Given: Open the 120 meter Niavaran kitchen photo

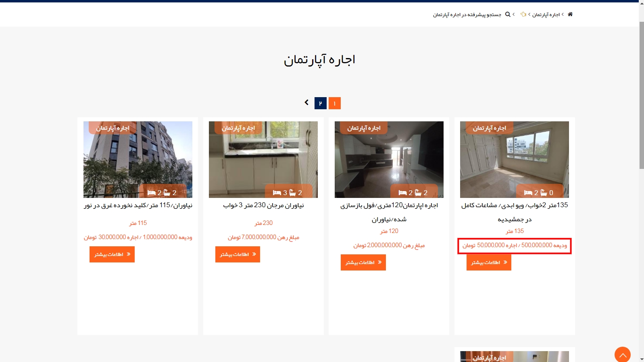Looking at the screenshot, I should click(x=389, y=160).
